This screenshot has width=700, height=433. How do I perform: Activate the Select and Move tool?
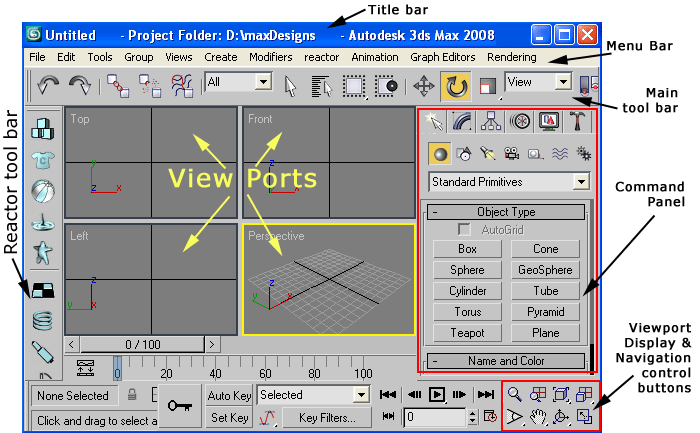(424, 86)
